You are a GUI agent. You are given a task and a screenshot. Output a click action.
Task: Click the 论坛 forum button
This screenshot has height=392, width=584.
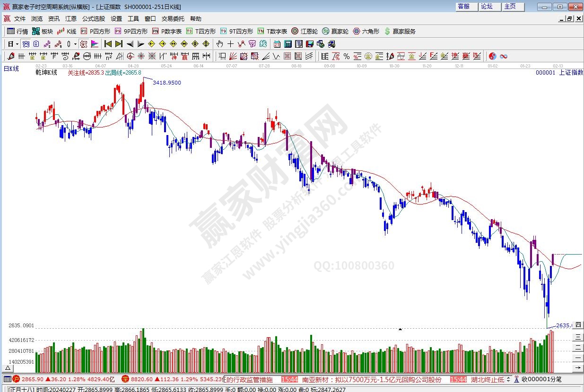point(487,7)
